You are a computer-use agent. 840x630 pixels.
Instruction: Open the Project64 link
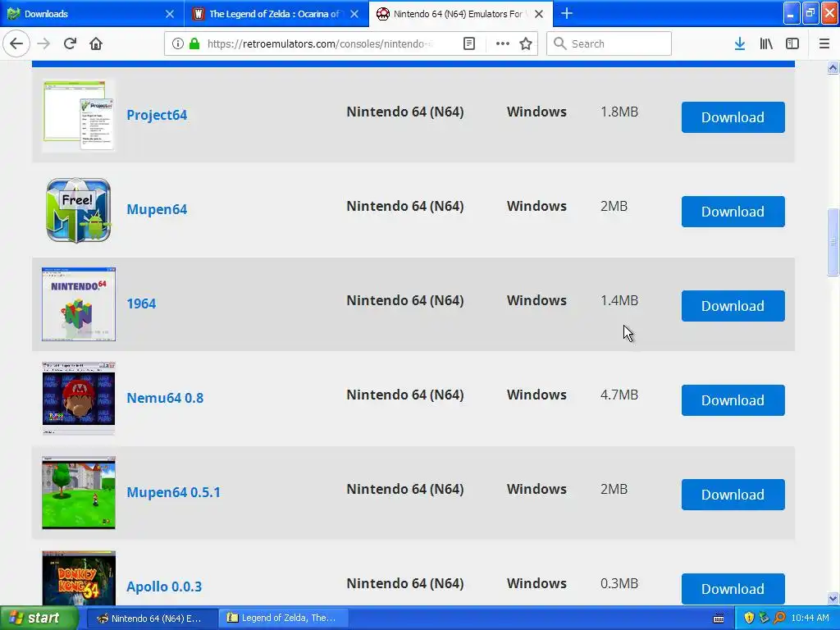pos(157,115)
